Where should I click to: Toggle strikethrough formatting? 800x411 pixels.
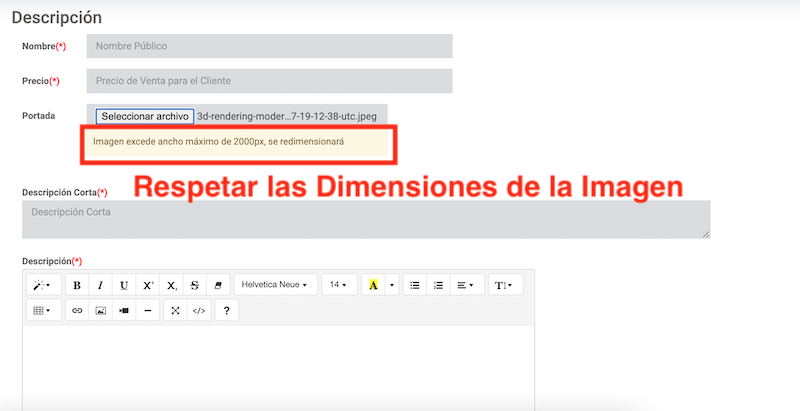click(195, 285)
